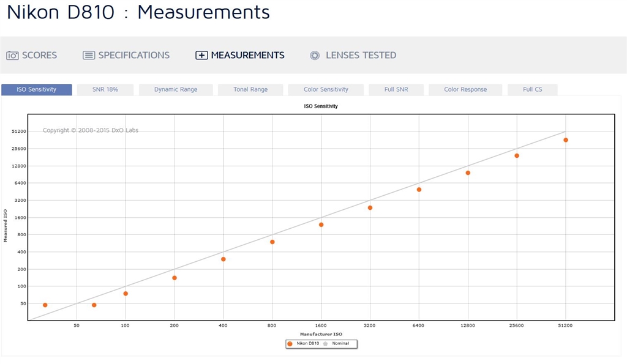Screen dimensions: 627x364
Task: Switch to the SNR 18% tab
Action: 105,89
